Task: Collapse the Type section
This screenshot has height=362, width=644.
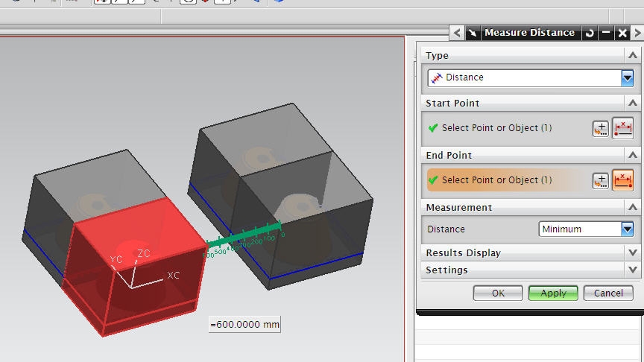Action: coord(633,55)
